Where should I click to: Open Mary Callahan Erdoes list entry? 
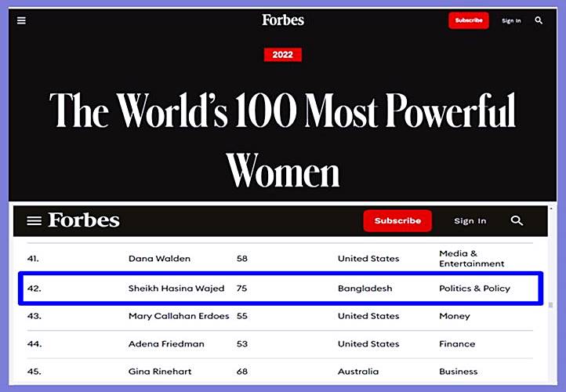click(180, 316)
